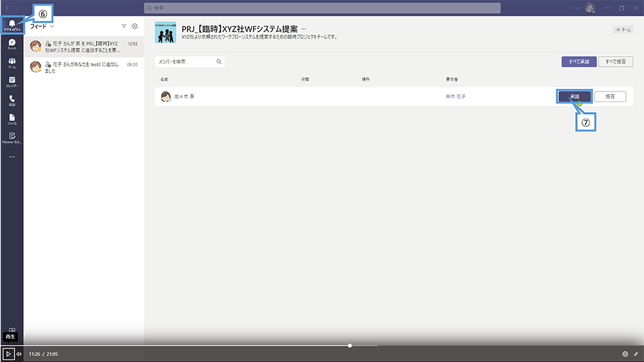Click the チーム button at top right
Viewport: 644px width, 362px height.
coord(623,30)
